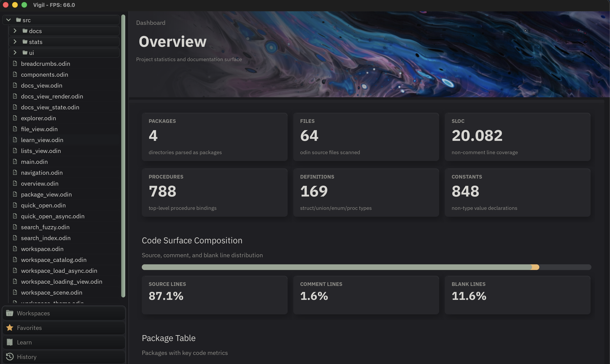
Task: Click the PROCEDURES stat card
Action: [215, 192]
